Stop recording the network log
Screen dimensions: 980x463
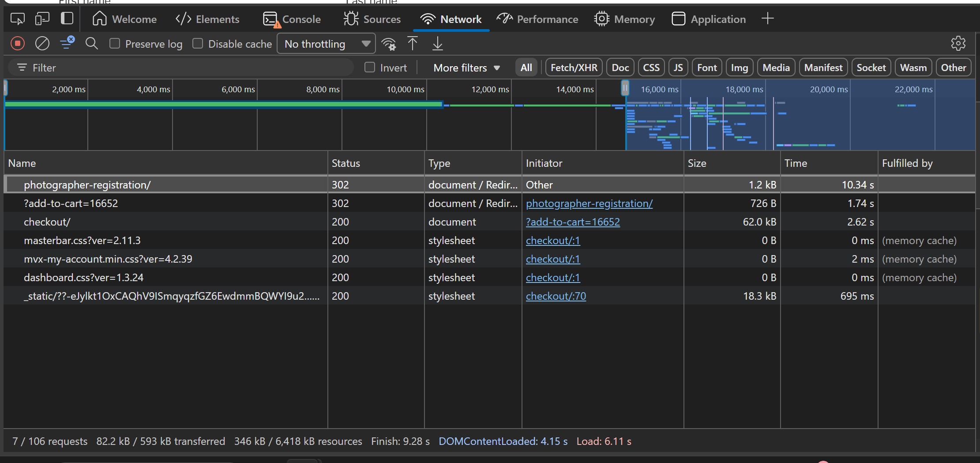pyautogui.click(x=18, y=44)
